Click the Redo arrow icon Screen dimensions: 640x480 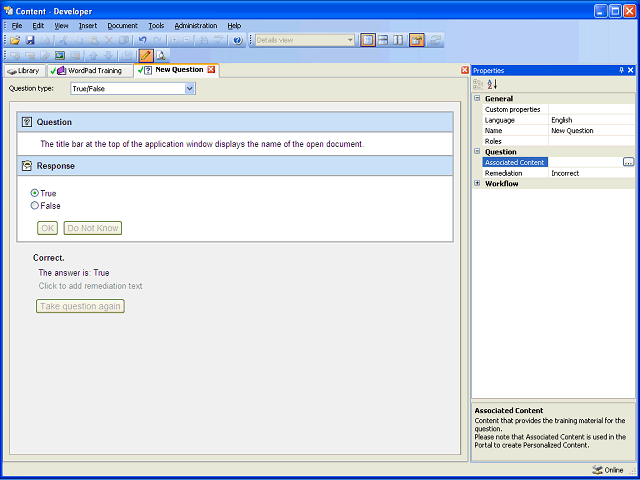pos(157,40)
